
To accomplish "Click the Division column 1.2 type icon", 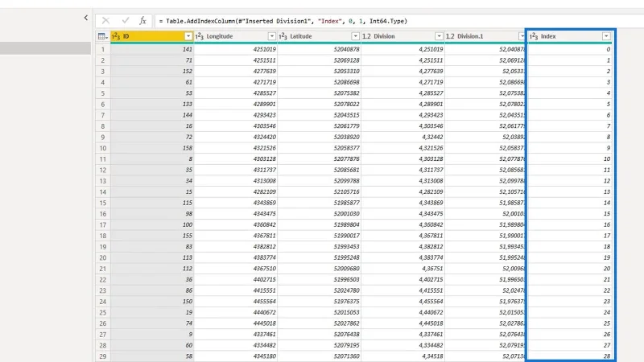I will click(367, 36).
